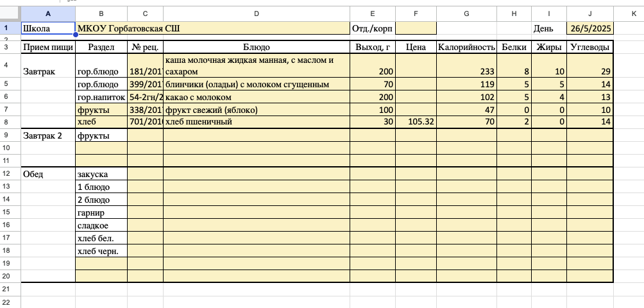
Task: Click the 'Отд./корп' label cell
Action: [x=373, y=28]
